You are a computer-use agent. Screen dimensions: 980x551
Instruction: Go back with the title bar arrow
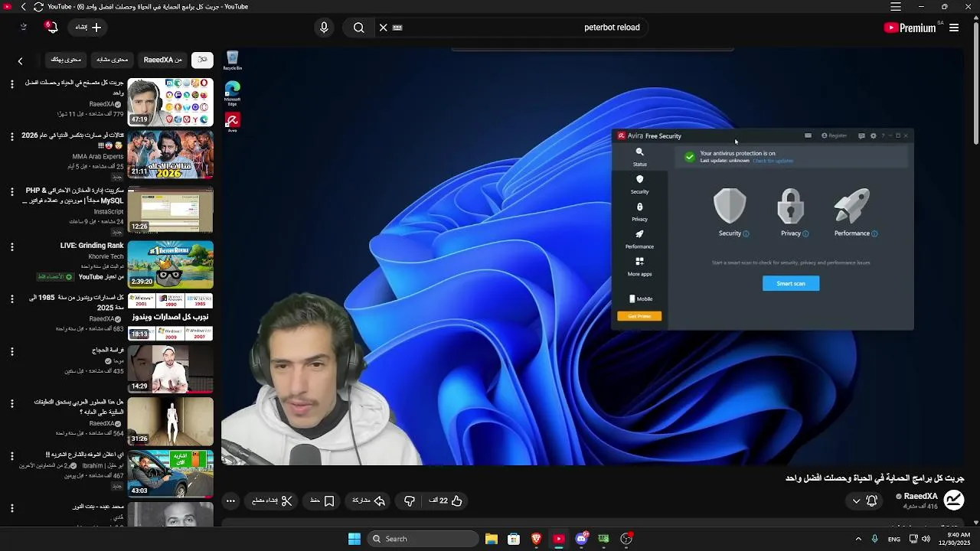[23, 7]
